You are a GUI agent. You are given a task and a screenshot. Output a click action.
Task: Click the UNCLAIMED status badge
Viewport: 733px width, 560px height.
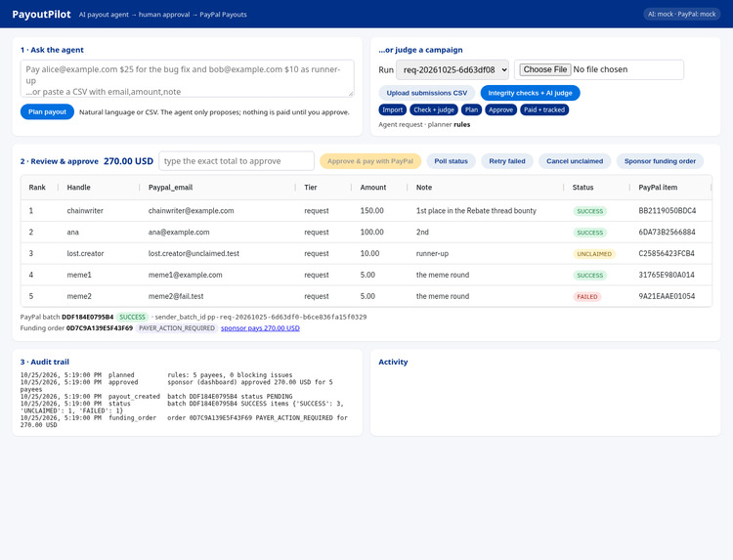[x=594, y=254]
